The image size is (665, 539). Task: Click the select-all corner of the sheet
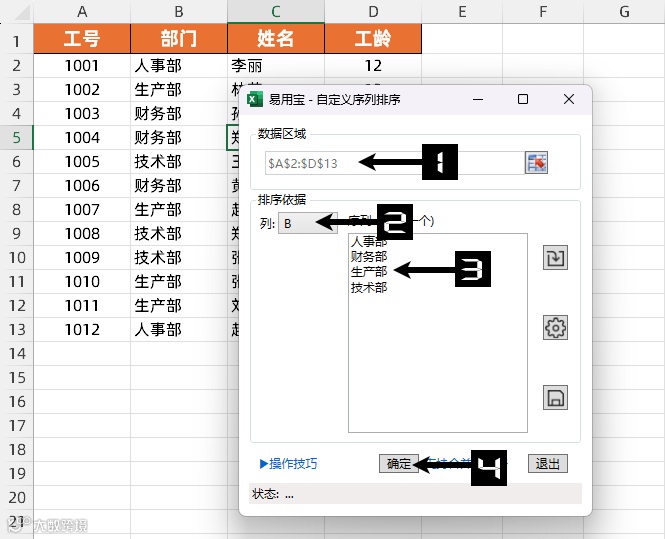(19, 13)
